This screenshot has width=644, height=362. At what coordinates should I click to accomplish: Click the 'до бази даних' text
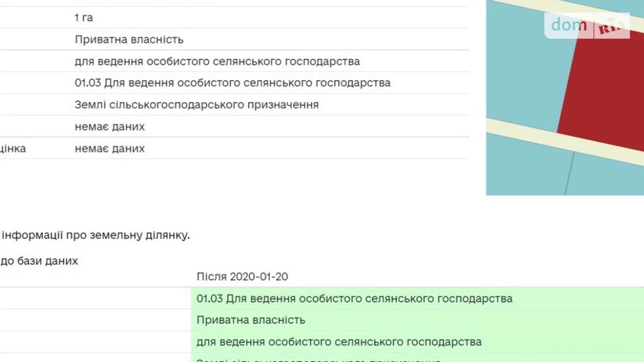pyautogui.click(x=39, y=261)
